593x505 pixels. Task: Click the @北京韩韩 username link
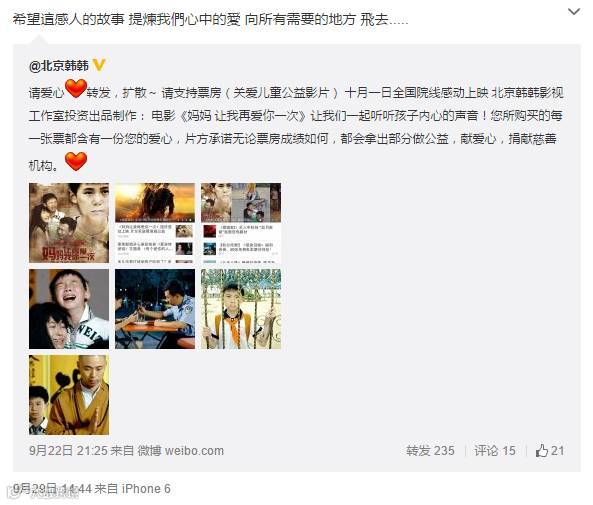pyautogui.click(x=59, y=66)
